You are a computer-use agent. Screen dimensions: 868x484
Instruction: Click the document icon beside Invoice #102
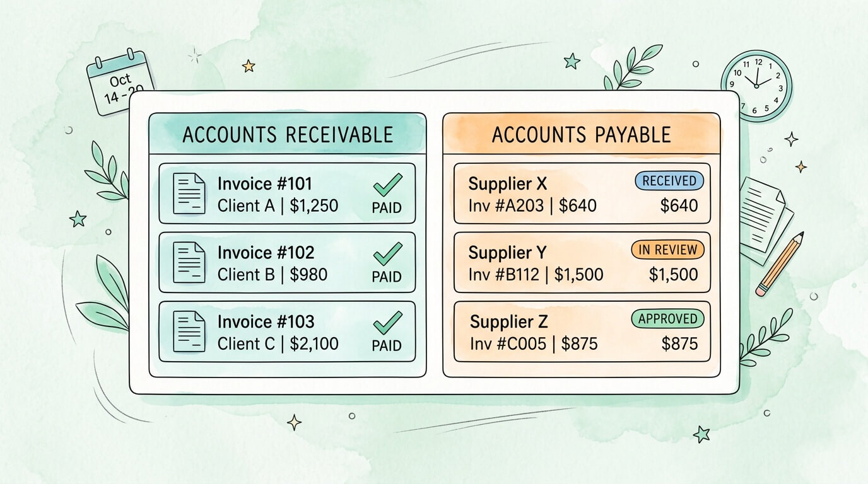click(189, 262)
